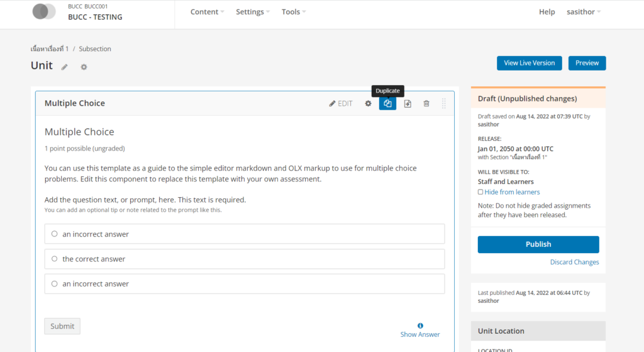The image size is (644, 352).
Task: Open unit settings gear next to title
Action: 84,67
